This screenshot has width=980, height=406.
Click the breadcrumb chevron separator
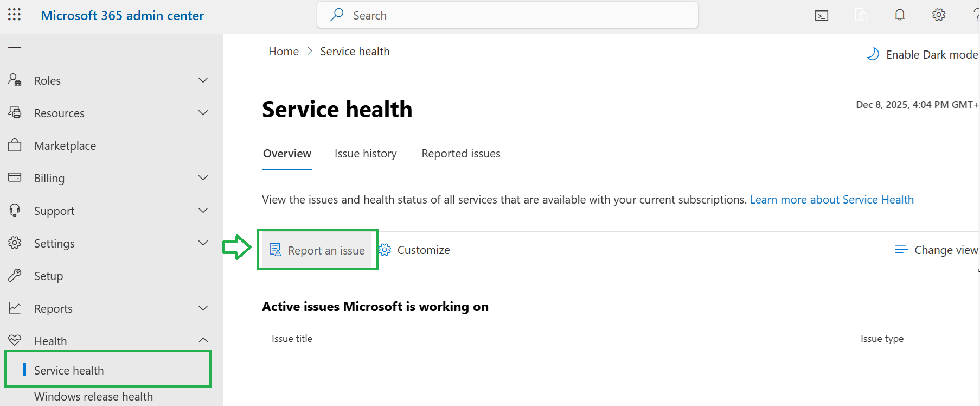pyautogui.click(x=310, y=51)
